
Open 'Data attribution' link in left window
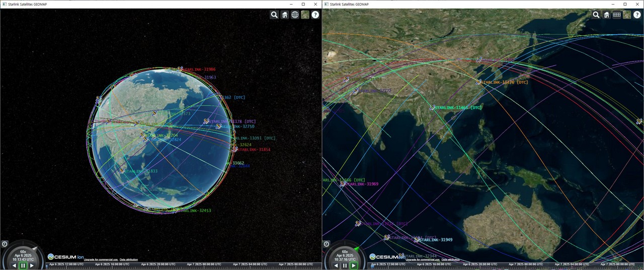point(129,260)
